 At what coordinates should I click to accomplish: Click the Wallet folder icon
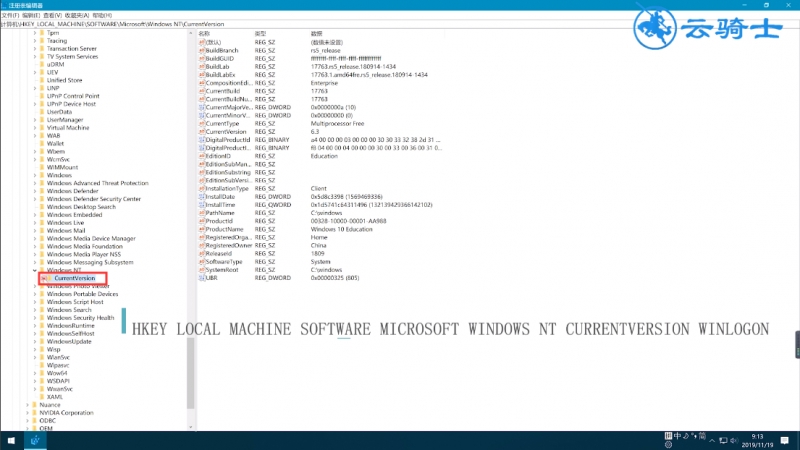coord(42,143)
